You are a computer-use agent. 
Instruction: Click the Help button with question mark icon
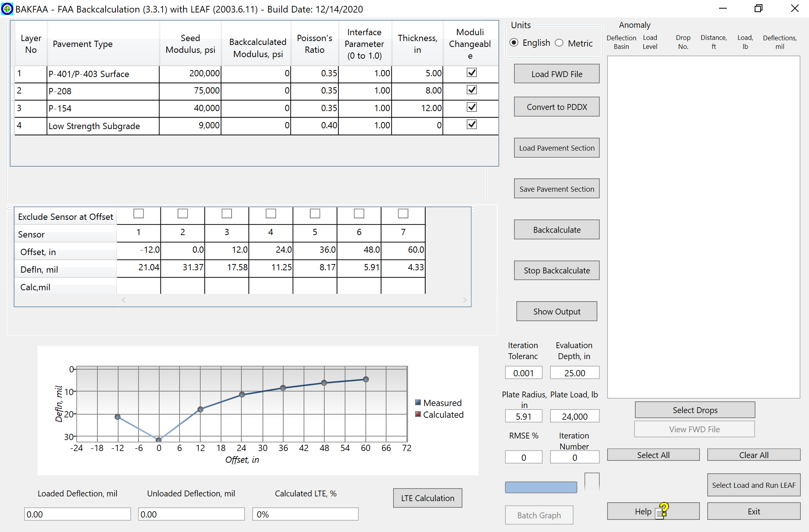click(653, 511)
